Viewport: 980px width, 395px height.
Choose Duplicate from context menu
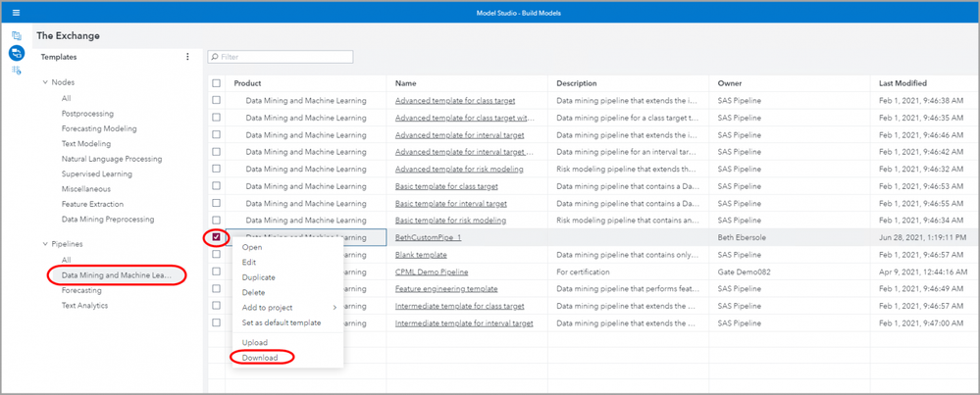pyautogui.click(x=258, y=277)
